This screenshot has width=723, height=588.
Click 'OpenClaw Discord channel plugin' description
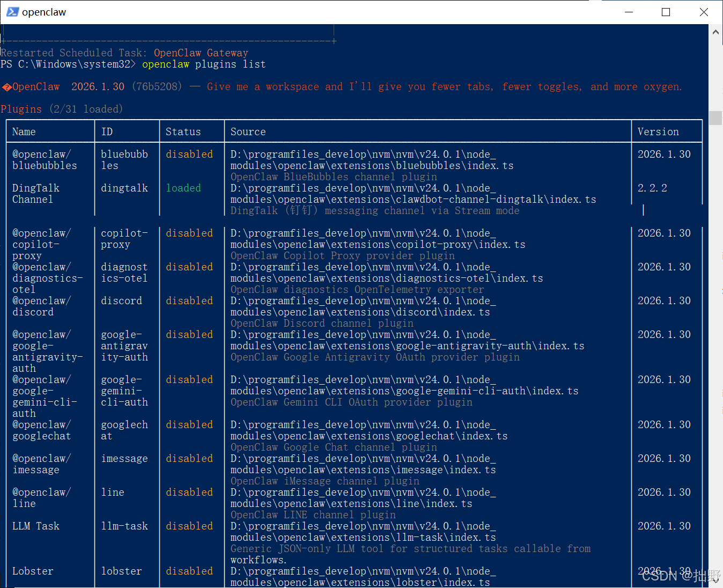click(322, 323)
